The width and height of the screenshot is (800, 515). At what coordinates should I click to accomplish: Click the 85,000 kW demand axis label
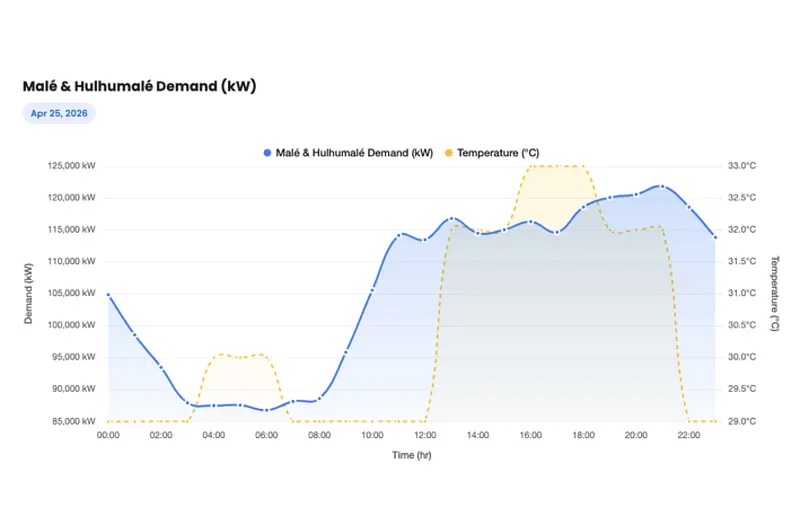click(77, 421)
